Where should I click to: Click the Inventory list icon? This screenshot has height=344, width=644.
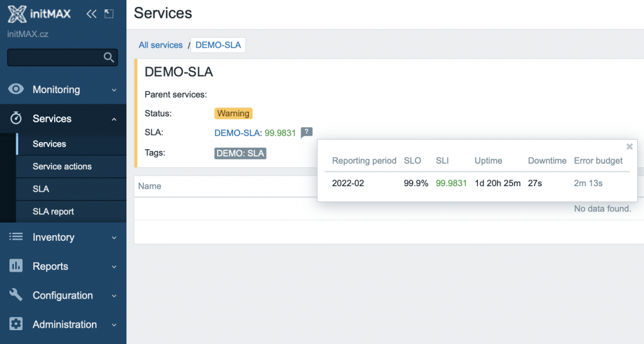point(16,237)
